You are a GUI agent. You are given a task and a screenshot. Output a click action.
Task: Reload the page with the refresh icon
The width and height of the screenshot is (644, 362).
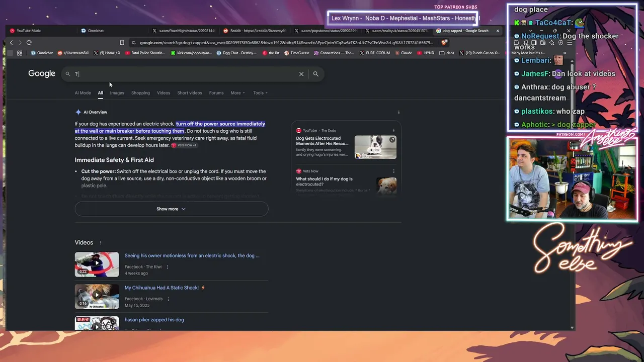pyautogui.click(x=29, y=43)
